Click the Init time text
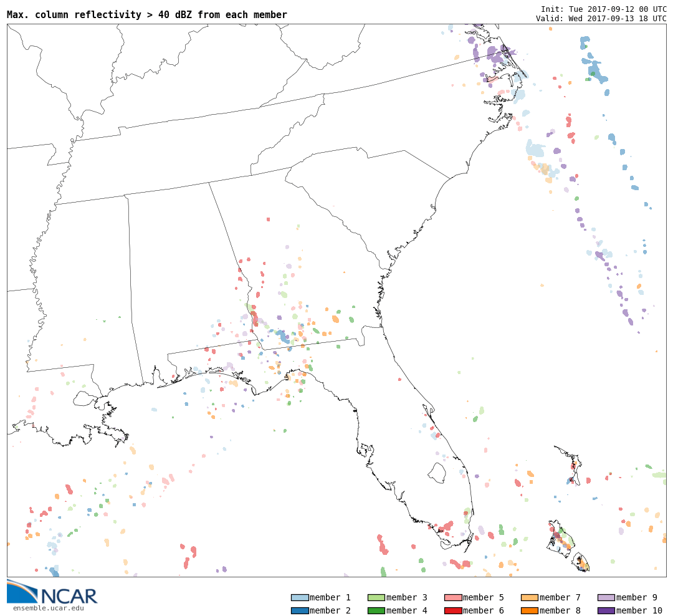Image resolution: width=673 pixels, height=616 pixels. 603,9
